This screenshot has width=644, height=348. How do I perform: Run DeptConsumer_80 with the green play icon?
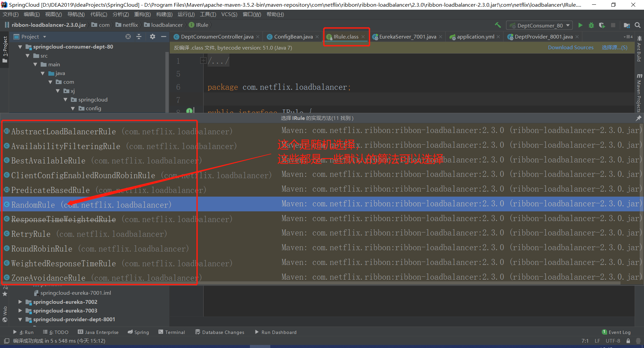click(580, 25)
